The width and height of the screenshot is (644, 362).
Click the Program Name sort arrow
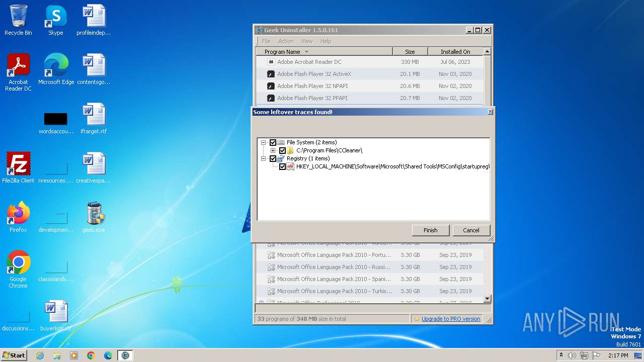306,52
